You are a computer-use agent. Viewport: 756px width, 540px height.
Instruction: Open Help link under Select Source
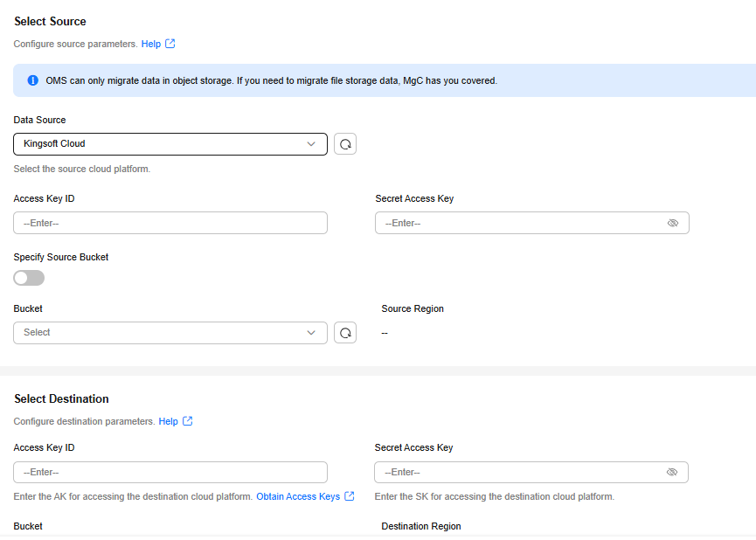click(x=151, y=44)
